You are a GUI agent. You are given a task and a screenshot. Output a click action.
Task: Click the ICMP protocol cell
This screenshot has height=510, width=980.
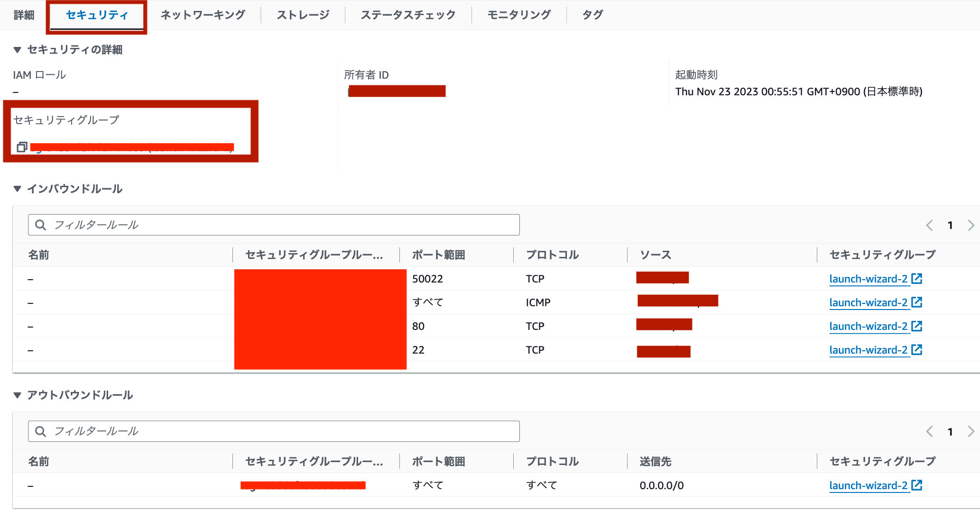coord(538,302)
